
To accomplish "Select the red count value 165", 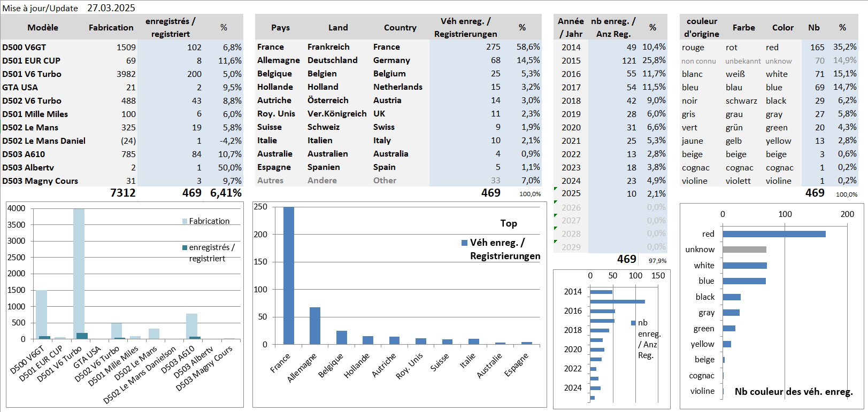I will pyautogui.click(x=817, y=47).
